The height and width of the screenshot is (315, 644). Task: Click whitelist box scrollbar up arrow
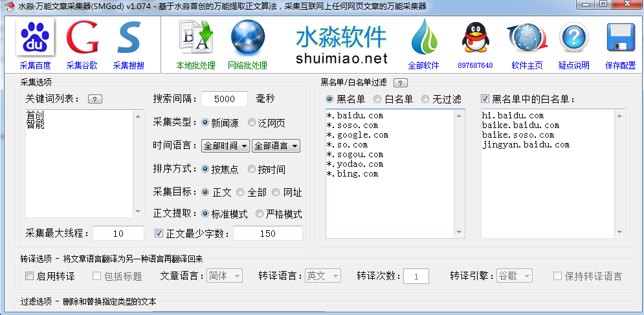(620, 116)
